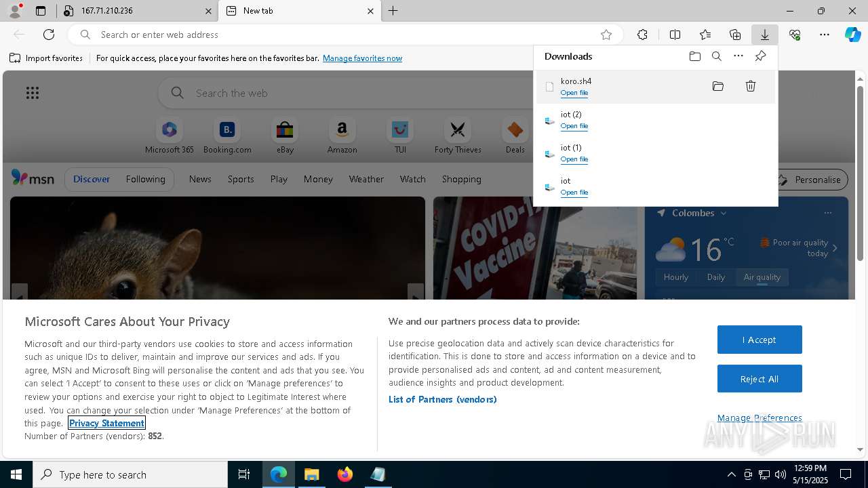
Task: Switch weather card to Hourly
Action: [x=675, y=277]
